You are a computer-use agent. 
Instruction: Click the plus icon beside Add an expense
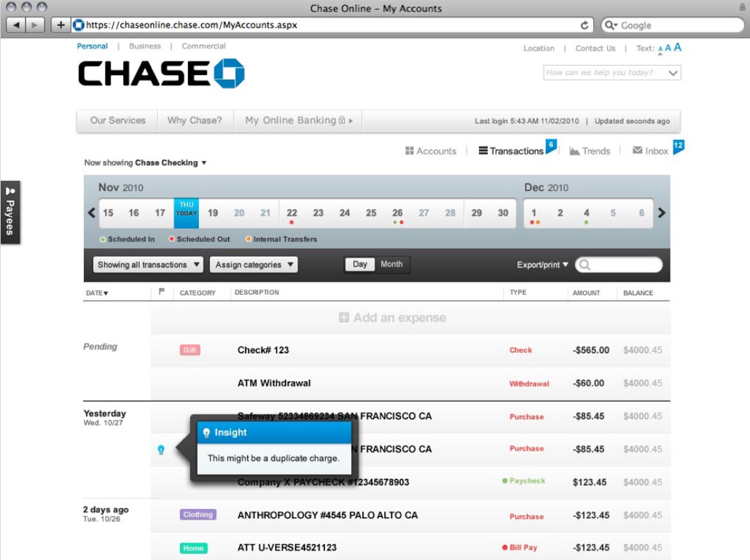click(343, 317)
